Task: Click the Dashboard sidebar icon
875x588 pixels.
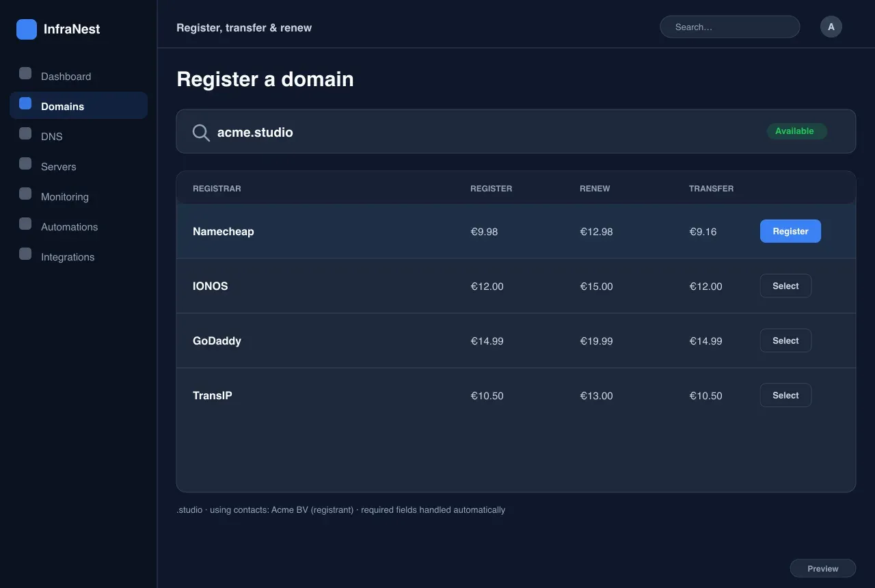Action: tap(25, 73)
